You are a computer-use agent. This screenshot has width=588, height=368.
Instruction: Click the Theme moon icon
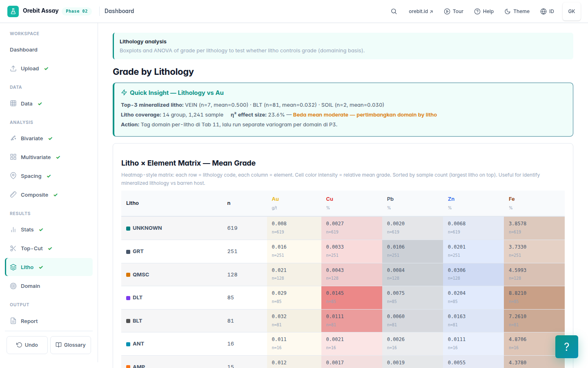[508, 11]
